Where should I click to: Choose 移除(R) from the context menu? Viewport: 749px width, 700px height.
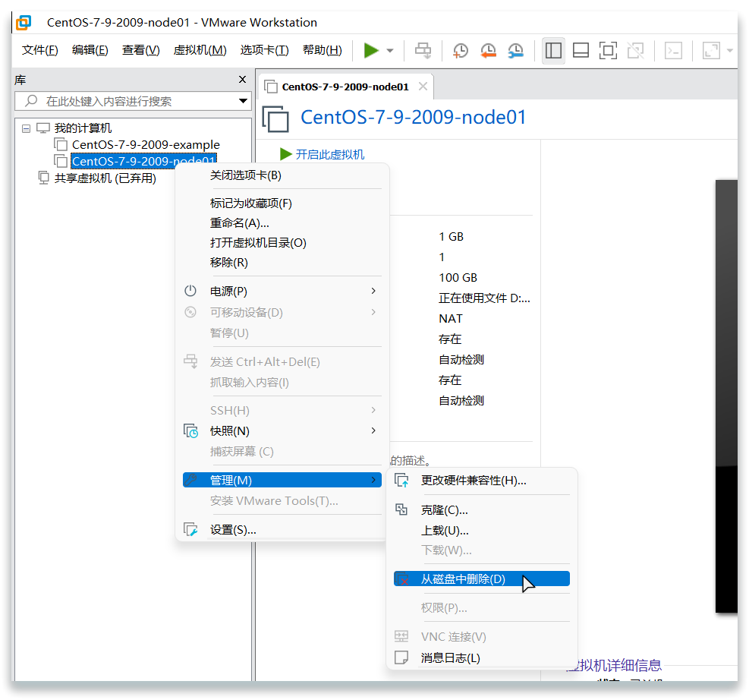pos(282,263)
